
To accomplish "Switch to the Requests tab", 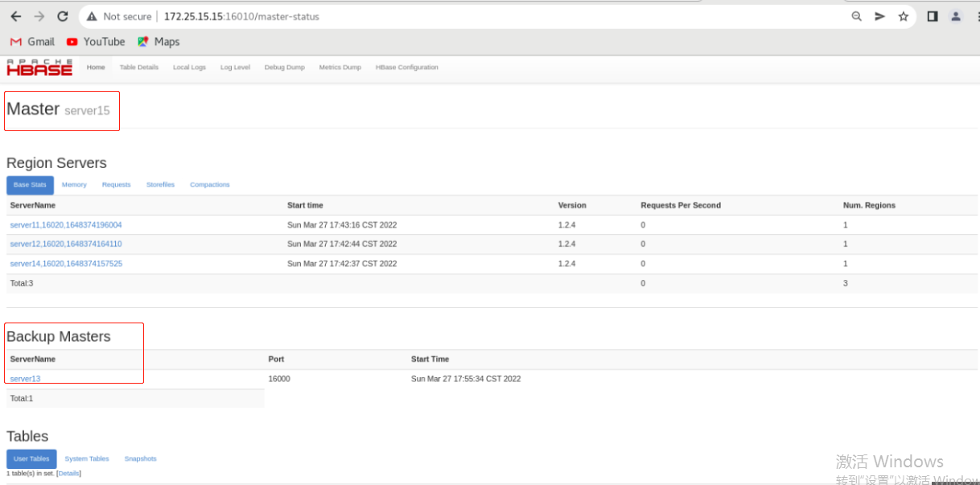I will click(116, 185).
